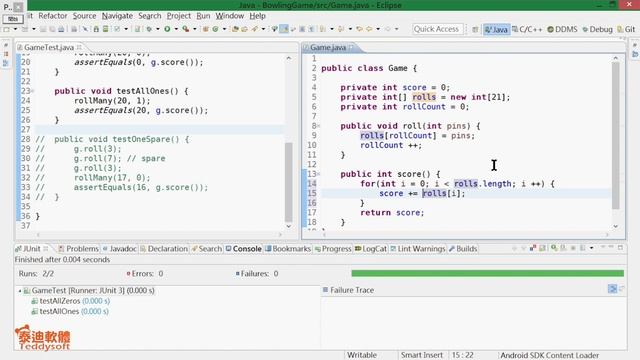640x360 pixels.
Task: Click the Save toolbar icon
Action: 43,29
